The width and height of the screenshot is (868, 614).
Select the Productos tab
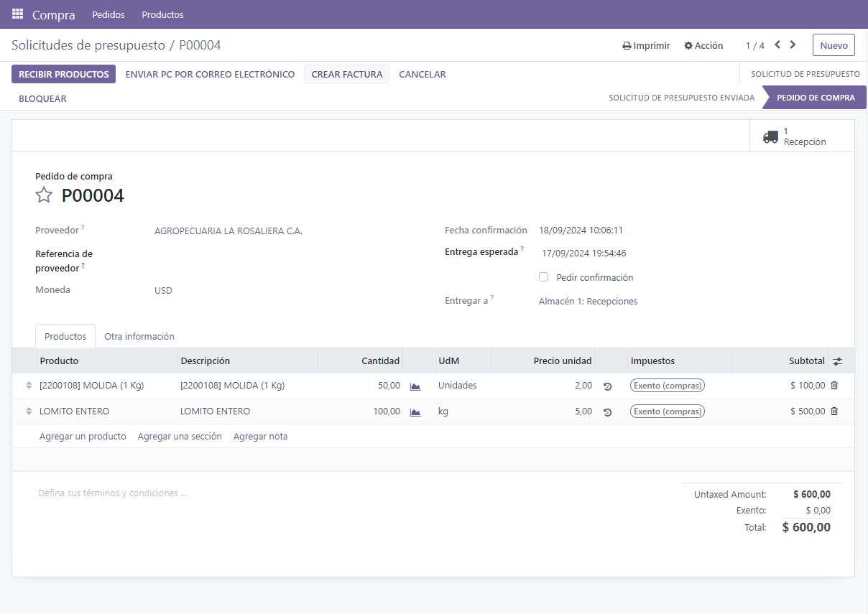65,336
